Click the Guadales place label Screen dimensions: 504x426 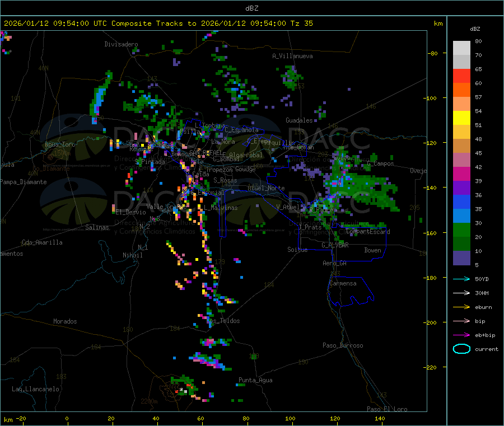click(299, 120)
